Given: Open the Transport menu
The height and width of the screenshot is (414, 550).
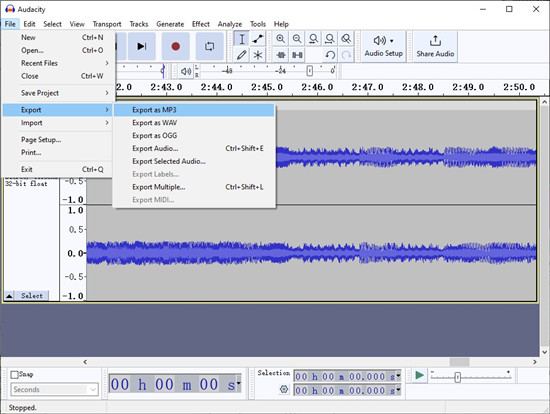Looking at the screenshot, I should (x=107, y=24).
